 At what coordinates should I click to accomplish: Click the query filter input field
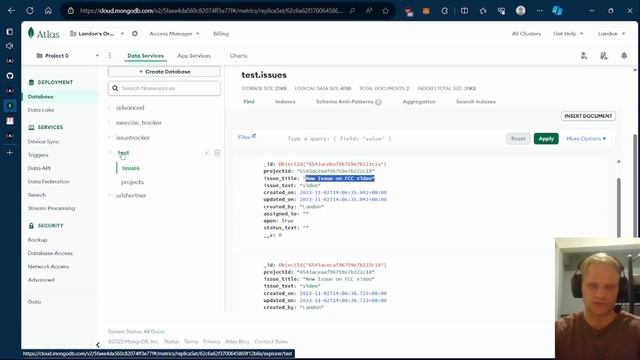(392, 139)
